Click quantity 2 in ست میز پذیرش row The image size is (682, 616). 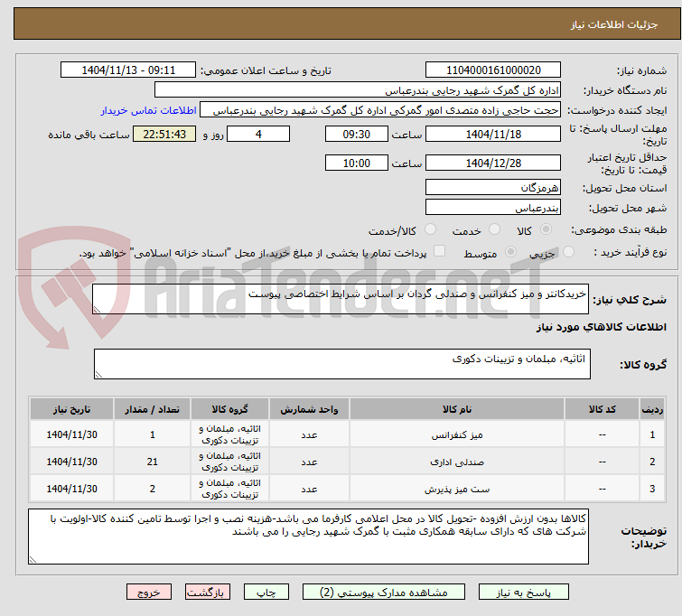click(153, 489)
